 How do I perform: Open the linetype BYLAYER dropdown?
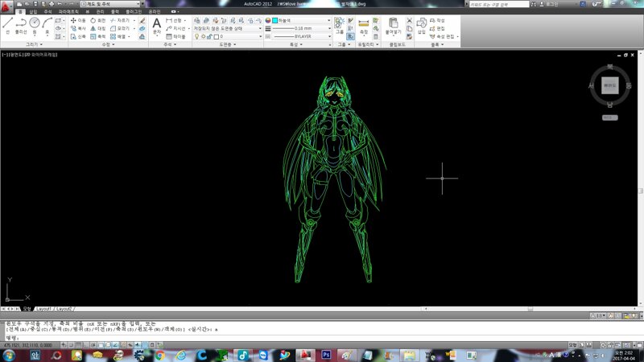tap(300, 36)
